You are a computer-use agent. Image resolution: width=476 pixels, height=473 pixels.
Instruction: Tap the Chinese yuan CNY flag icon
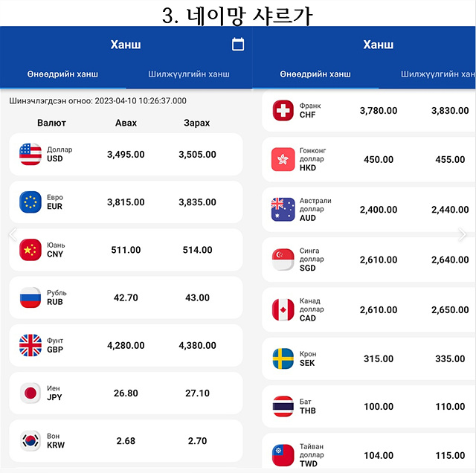pyautogui.click(x=30, y=250)
